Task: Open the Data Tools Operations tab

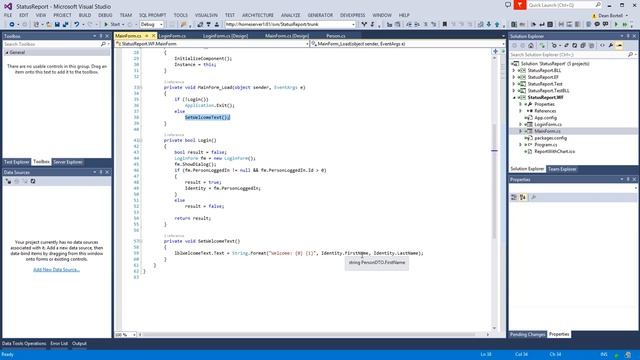Action: click(x=24, y=344)
